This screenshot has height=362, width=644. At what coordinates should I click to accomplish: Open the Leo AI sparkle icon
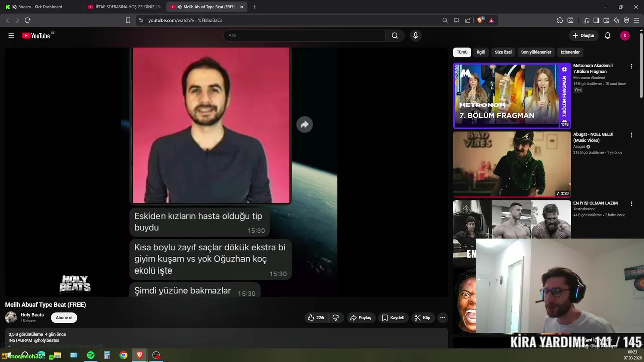pyautogui.click(x=616, y=20)
